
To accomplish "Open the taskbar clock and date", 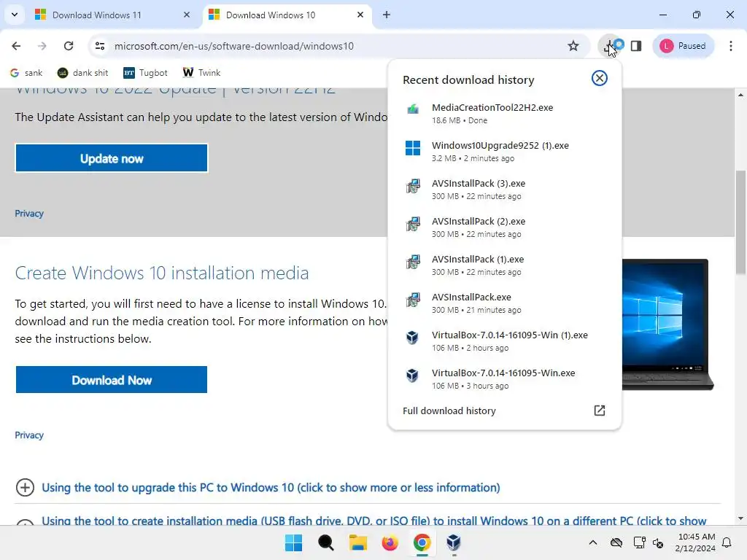I will pos(695,542).
